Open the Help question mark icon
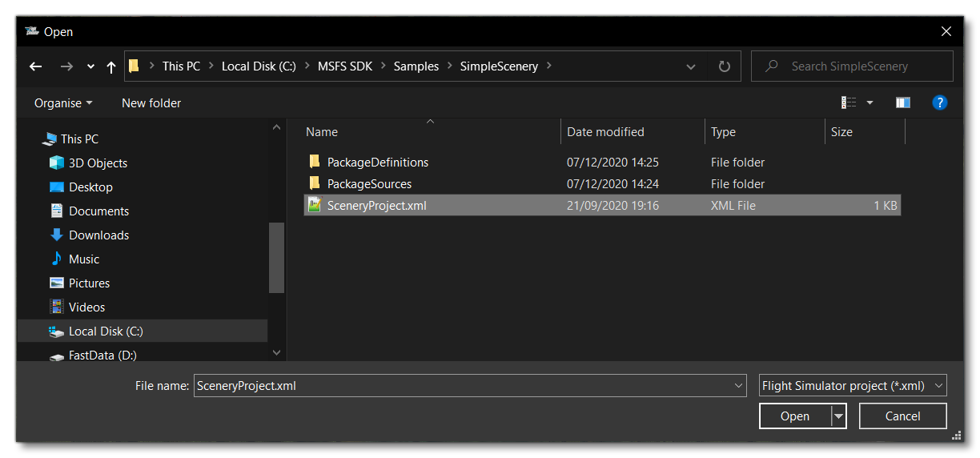The height and width of the screenshot is (458, 980). 940,102
